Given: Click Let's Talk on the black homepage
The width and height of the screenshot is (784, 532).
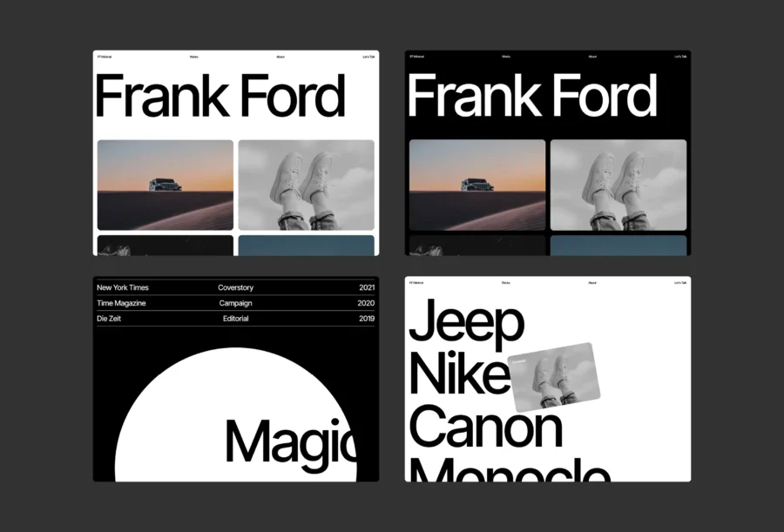Looking at the screenshot, I should (679, 56).
